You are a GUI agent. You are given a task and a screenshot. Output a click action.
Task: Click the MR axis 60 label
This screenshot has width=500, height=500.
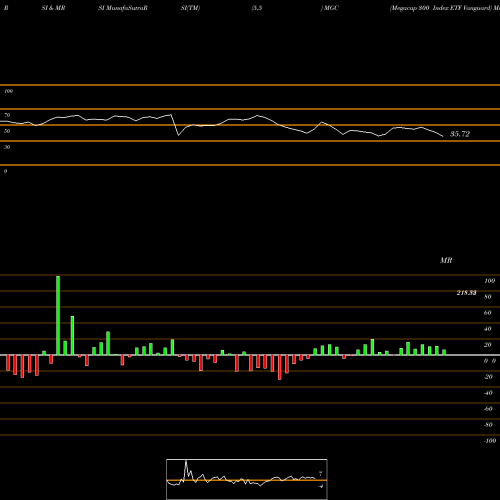point(487,313)
